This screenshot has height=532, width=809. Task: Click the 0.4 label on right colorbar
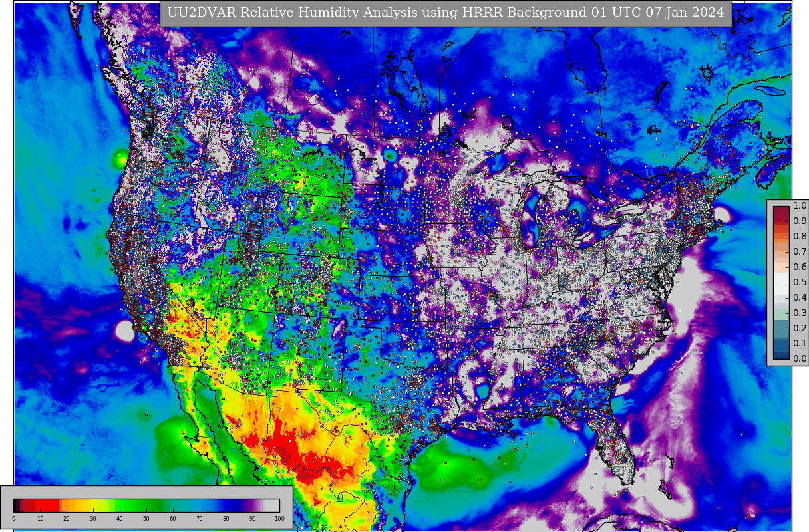800,298
